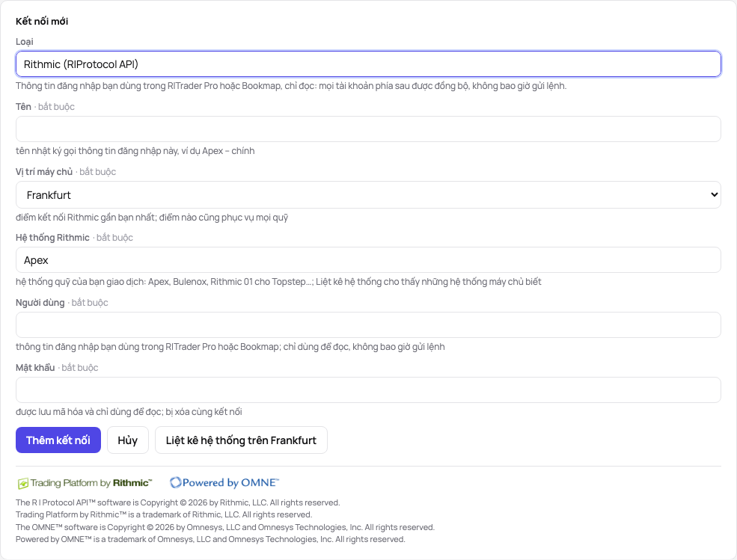Click the Powered by OMNE wordmark
737x560 pixels.
(x=230, y=482)
